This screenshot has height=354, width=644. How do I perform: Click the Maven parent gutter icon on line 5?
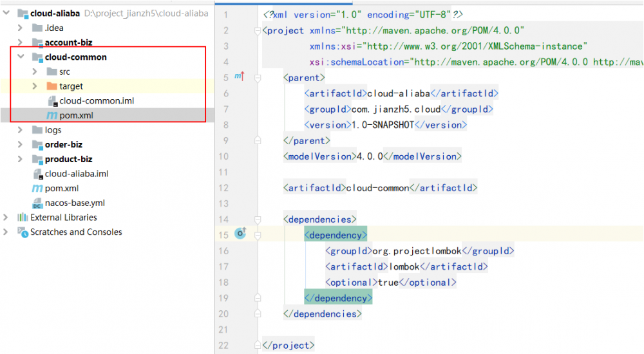(x=239, y=77)
